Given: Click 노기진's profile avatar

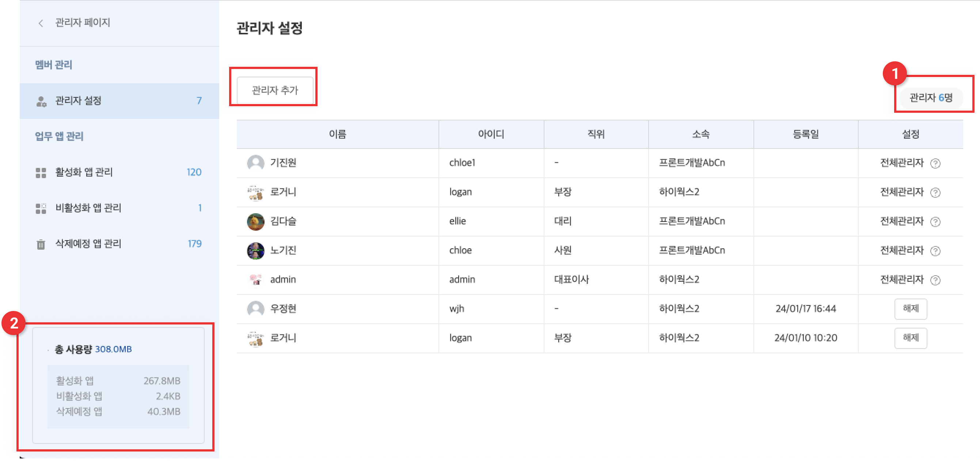Looking at the screenshot, I should click(x=255, y=251).
